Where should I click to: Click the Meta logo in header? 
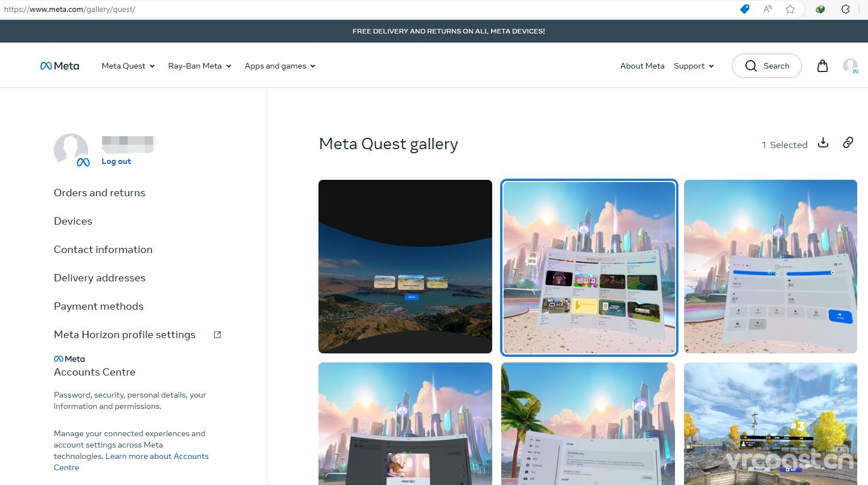[60, 66]
